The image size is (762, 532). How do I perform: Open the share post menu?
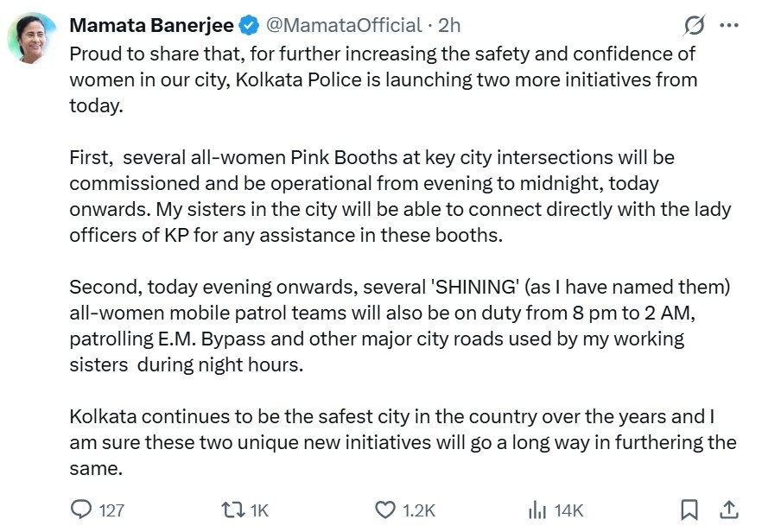pos(728,510)
